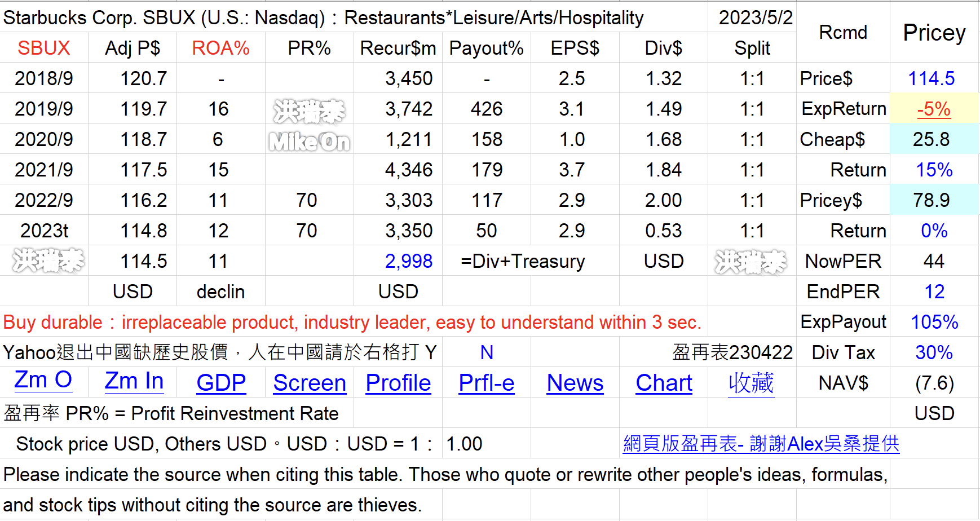Select the blue 15% Return value
This screenshot has width=980, height=521.
tap(934, 170)
